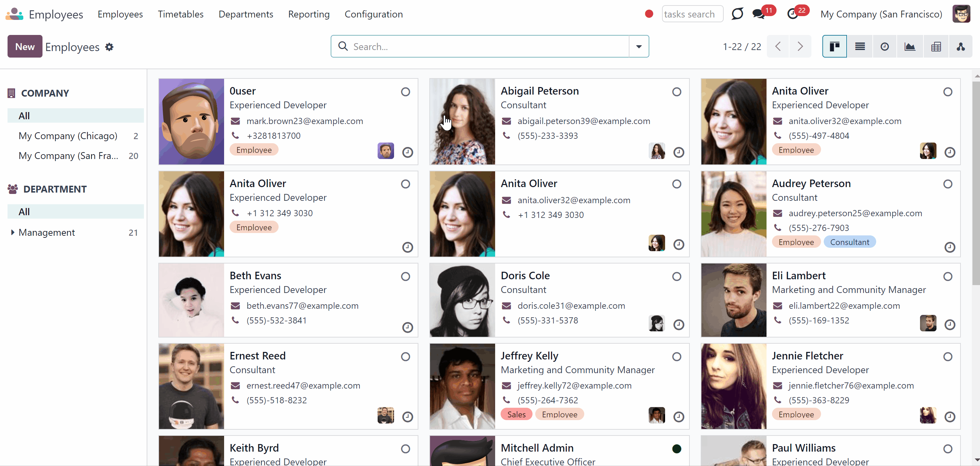
Task: Select All under Company filter
Action: pos(76,116)
